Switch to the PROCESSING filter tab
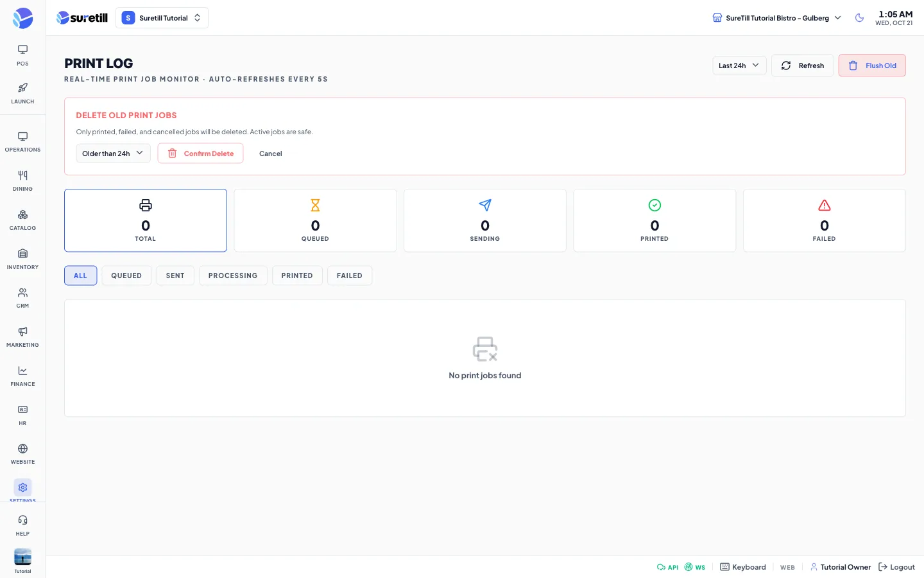This screenshot has width=924, height=578. click(x=233, y=276)
